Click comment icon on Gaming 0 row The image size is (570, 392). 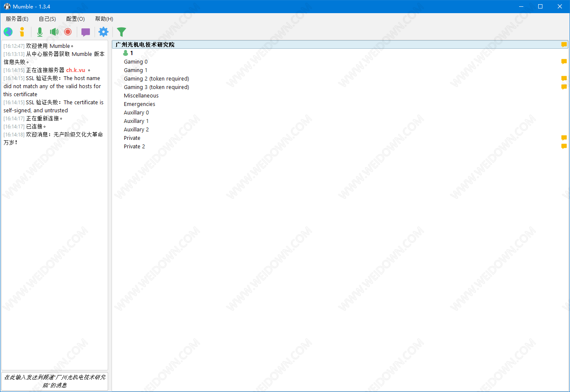click(564, 61)
